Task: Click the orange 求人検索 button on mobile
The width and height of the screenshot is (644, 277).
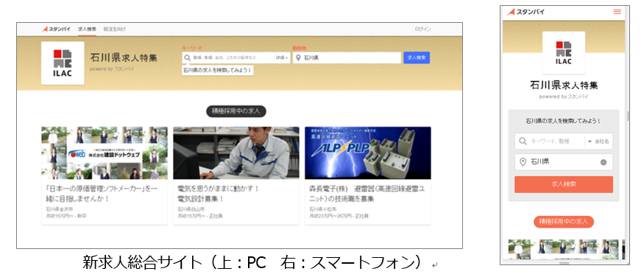Action: (564, 184)
